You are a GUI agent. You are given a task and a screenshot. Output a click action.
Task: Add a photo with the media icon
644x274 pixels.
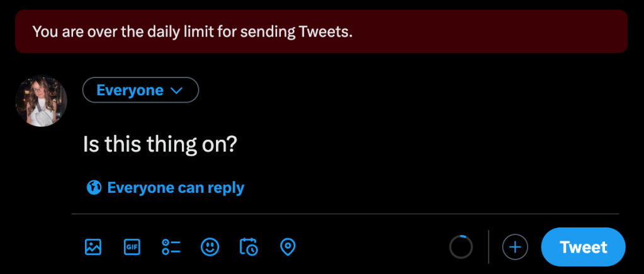pos(93,247)
